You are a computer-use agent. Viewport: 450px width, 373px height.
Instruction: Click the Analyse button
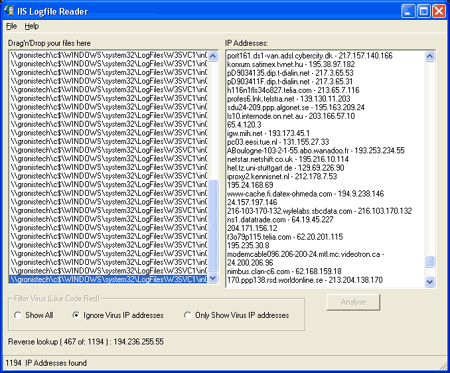click(353, 302)
